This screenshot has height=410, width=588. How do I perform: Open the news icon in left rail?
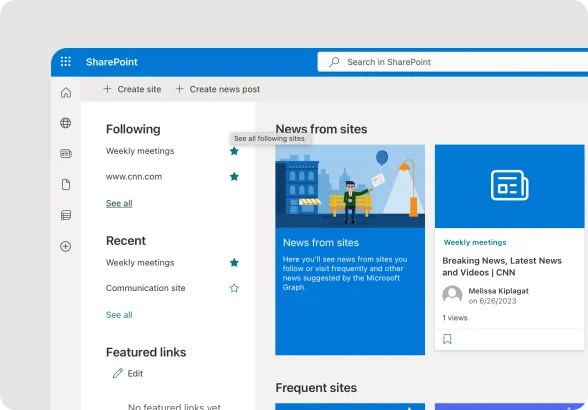point(66,153)
